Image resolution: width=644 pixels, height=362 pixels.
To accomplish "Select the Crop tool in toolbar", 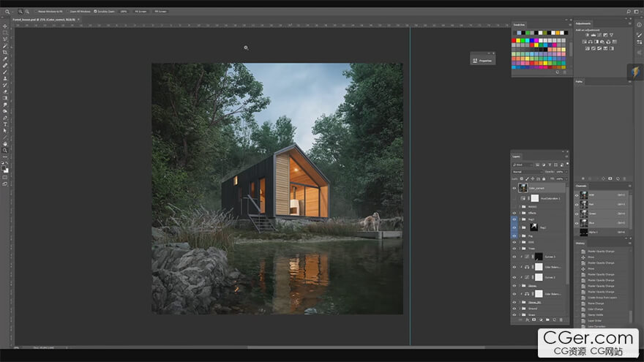I will tap(5, 53).
